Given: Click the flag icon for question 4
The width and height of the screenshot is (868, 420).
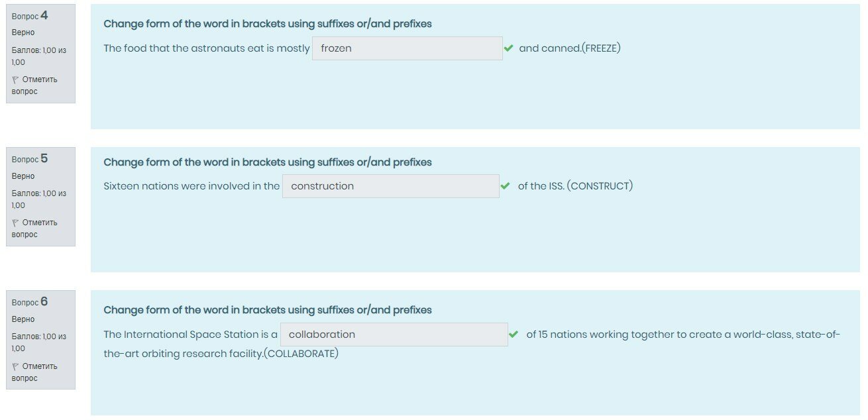Looking at the screenshot, I should coord(15,79).
